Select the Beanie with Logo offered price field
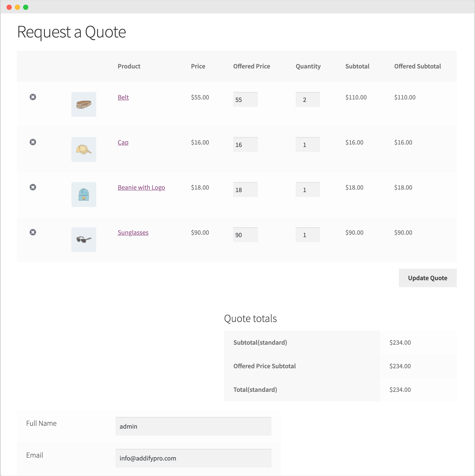475x476 pixels. coord(245,189)
